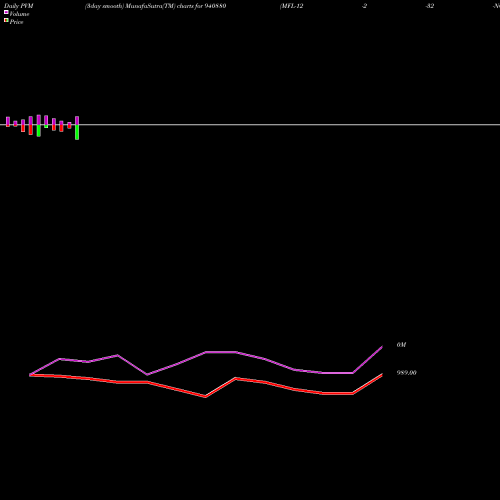The width and height of the screenshot is (500, 500).
Task: Click the endpoint of the red price line
Action: (382, 375)
